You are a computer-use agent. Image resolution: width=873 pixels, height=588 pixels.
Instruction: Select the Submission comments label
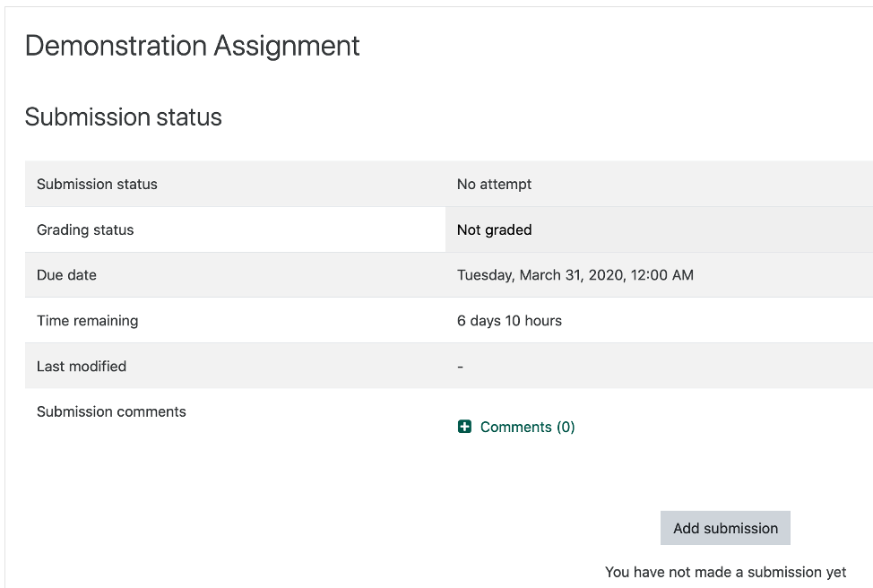coord(111,411)
